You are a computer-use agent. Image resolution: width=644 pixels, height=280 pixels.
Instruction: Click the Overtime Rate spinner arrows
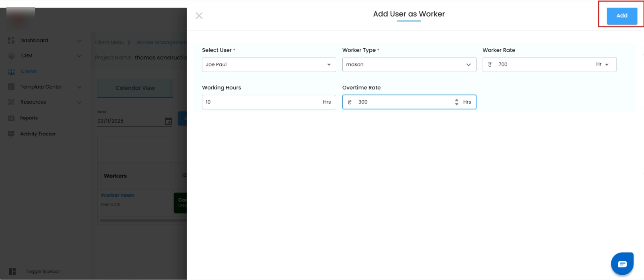pyautogui.click(x=457, y=102)
